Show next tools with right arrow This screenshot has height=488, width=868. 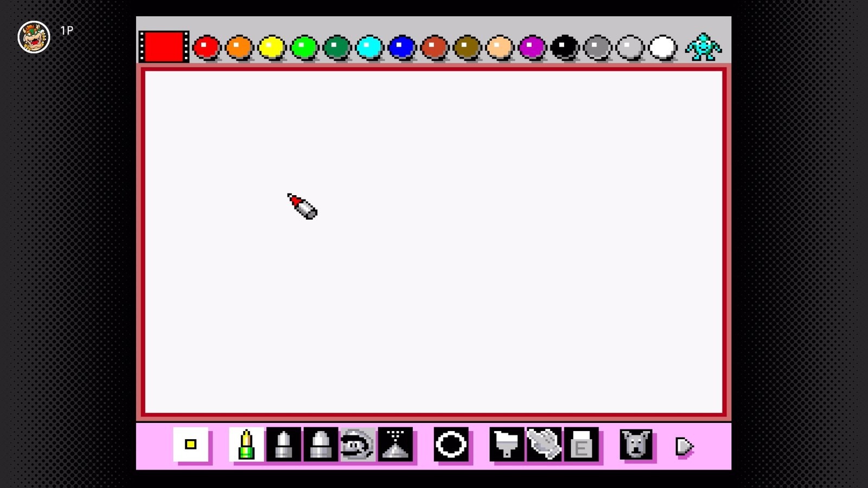[684, 446]
